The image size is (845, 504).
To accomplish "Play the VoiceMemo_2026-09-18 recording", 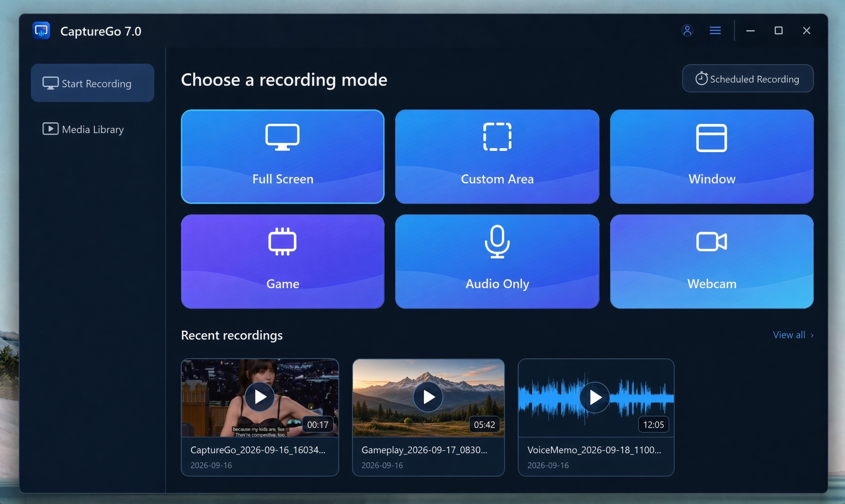I will point(595,397).
